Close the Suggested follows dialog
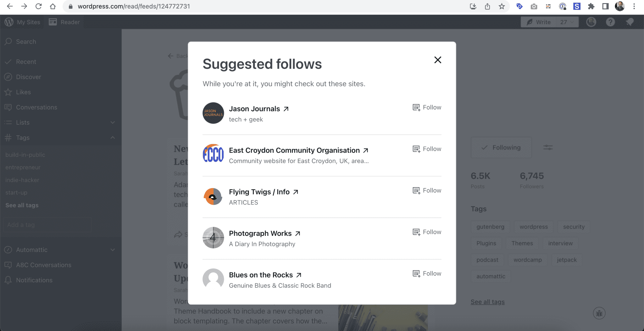The image size is (644, 331). click(x=438, y=60)
